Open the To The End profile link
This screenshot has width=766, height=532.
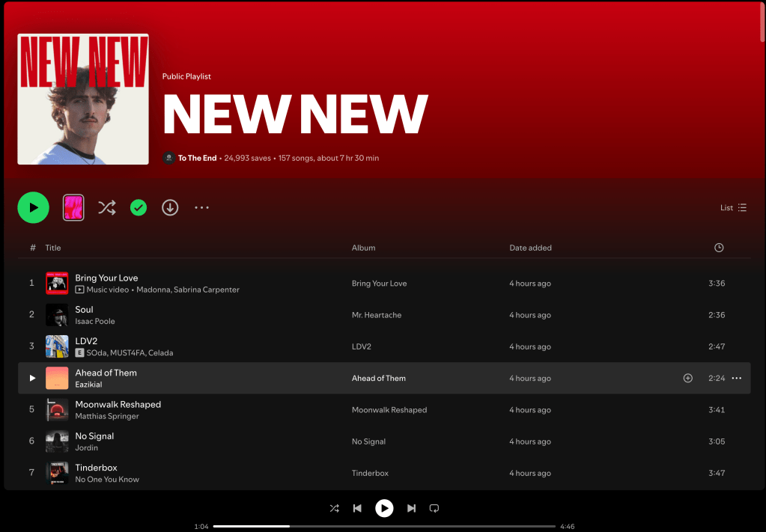click(x=197, y=158)
